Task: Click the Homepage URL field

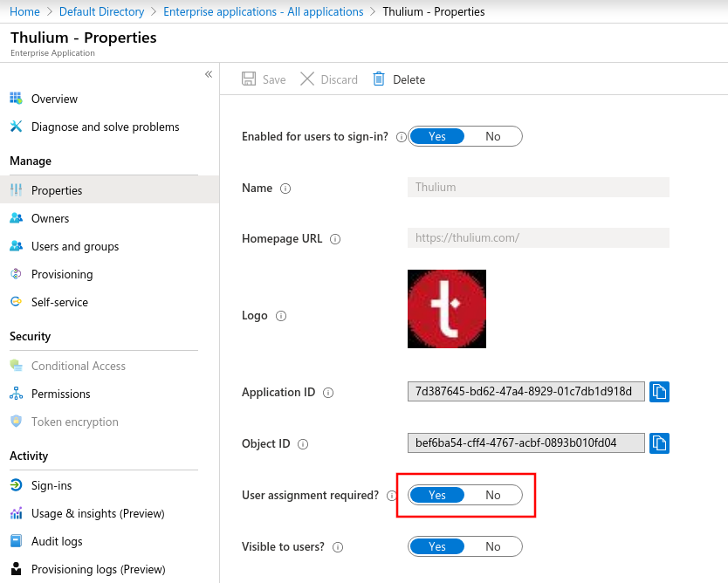Action: [x=539, y=237]
